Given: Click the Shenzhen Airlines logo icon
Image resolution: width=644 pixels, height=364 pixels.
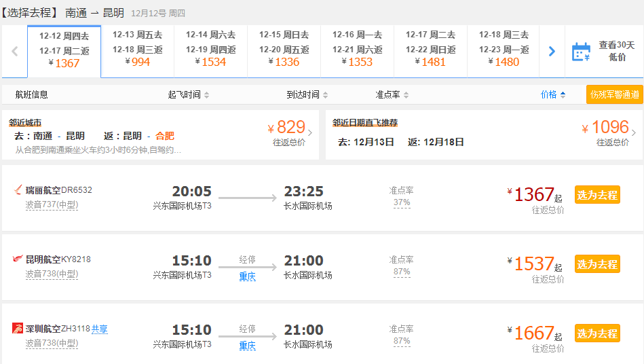Looking at the screenshot, I should 18,329.
